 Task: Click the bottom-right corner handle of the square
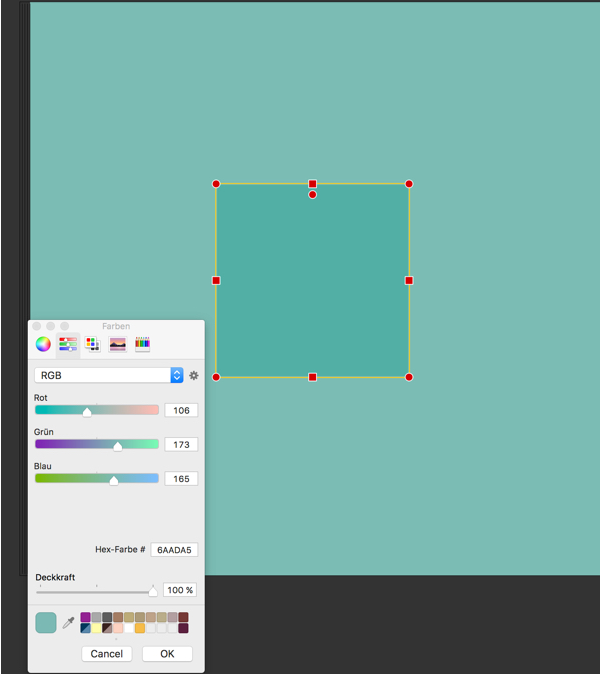pos(409,377)
